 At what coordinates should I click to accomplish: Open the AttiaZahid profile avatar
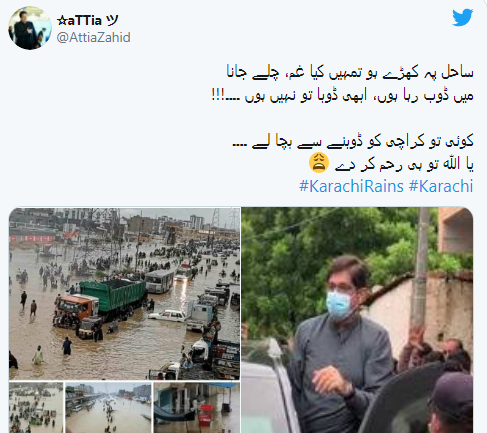pyautogui.click(x=30, y=28)
